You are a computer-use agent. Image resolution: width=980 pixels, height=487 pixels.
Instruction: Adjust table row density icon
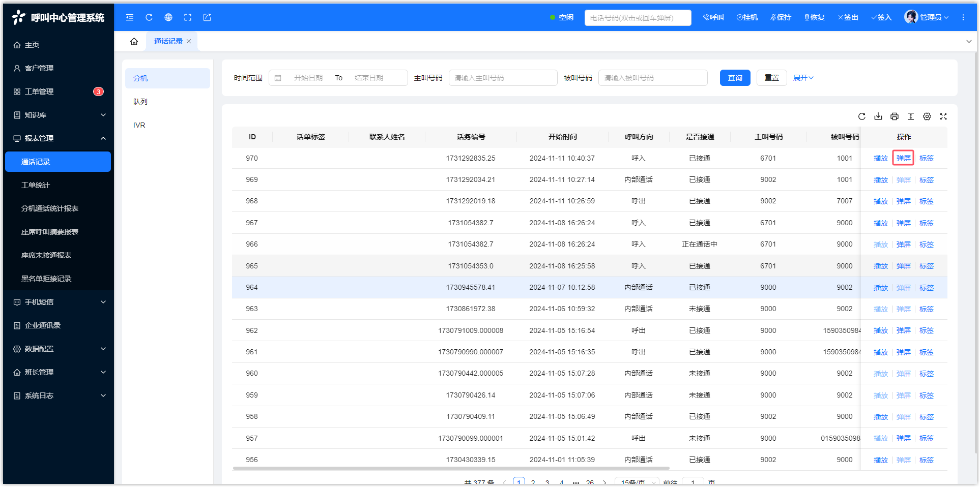(x=911, y=116)
